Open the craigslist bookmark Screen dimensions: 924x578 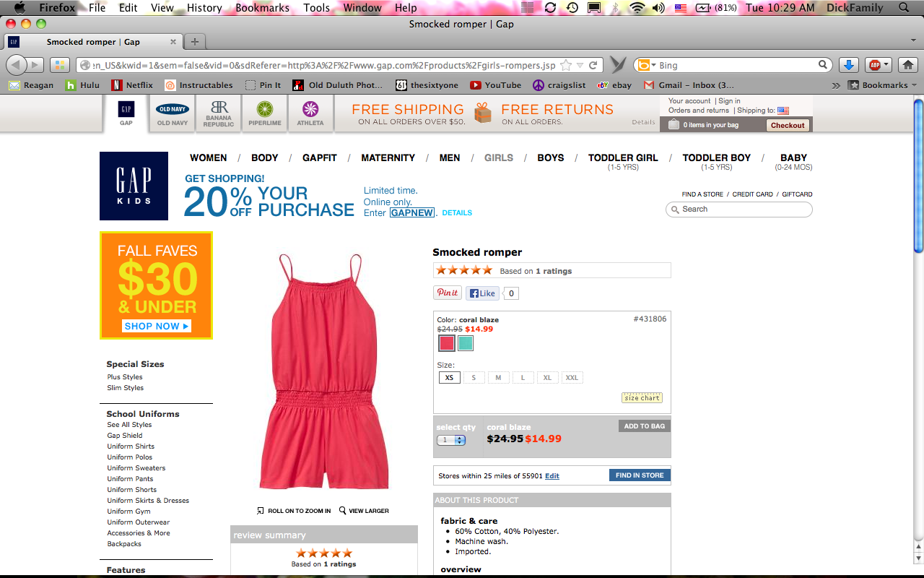pyautogui.click(x=559, y=85)
